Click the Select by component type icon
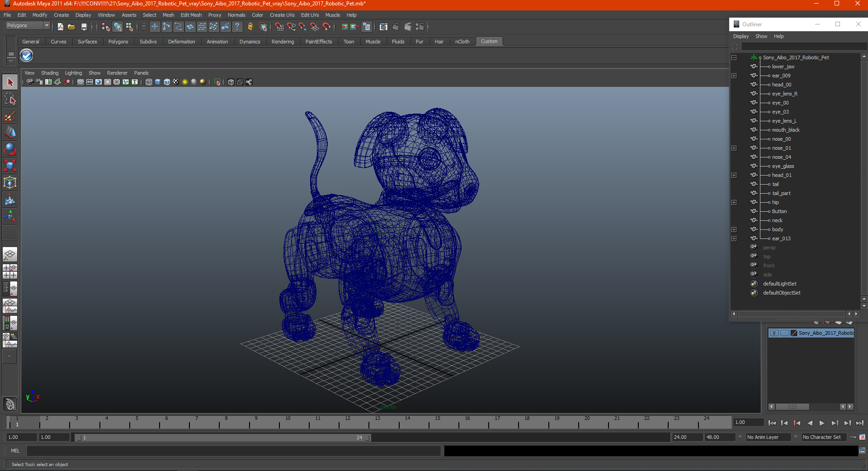 (130, 27)
